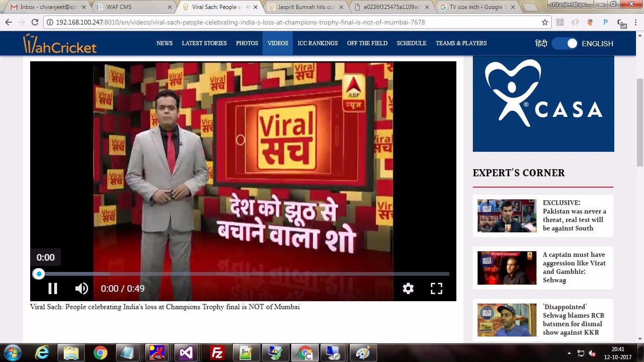The image size is (644, 362).
Task: Open the VIDEOS menu item
Action: [x=277, y=43]
